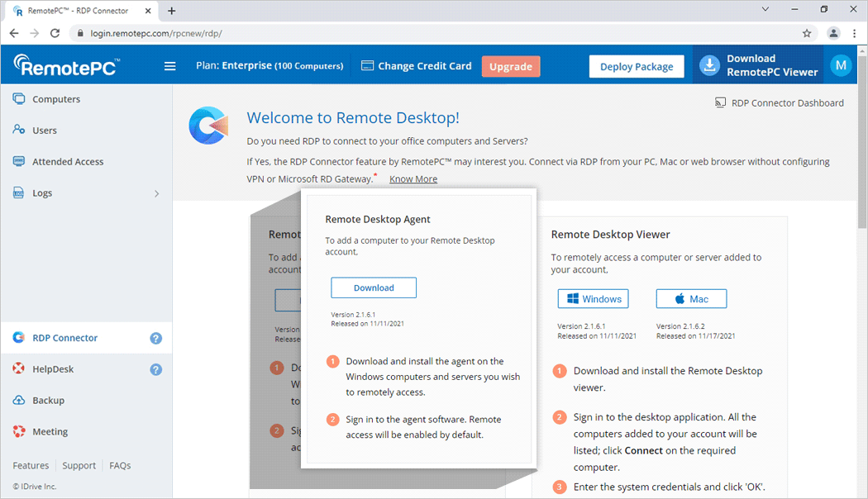Screen dimensions: 868x499
Task: Click the Attended Access icon in sidebar
Action: pos(19,162)
